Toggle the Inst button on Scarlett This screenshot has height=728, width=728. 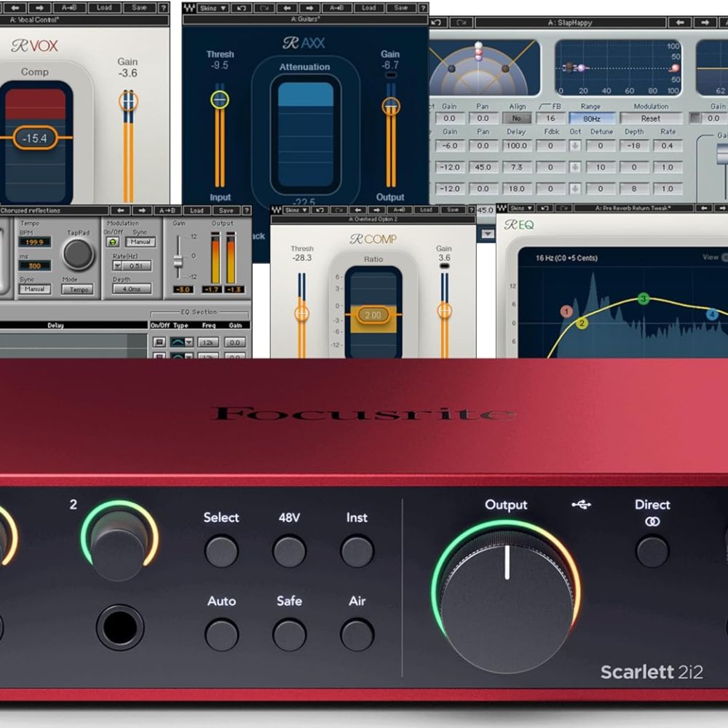click(x=357, y=551)
